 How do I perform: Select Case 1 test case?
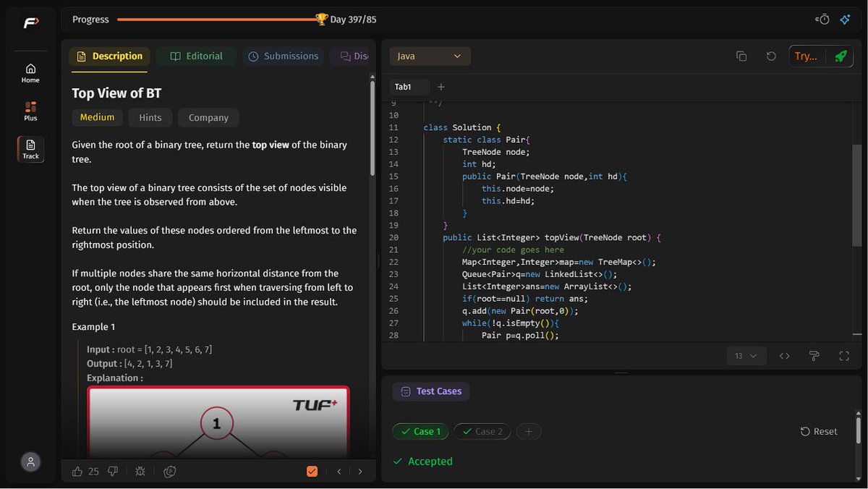click(420, 431)
